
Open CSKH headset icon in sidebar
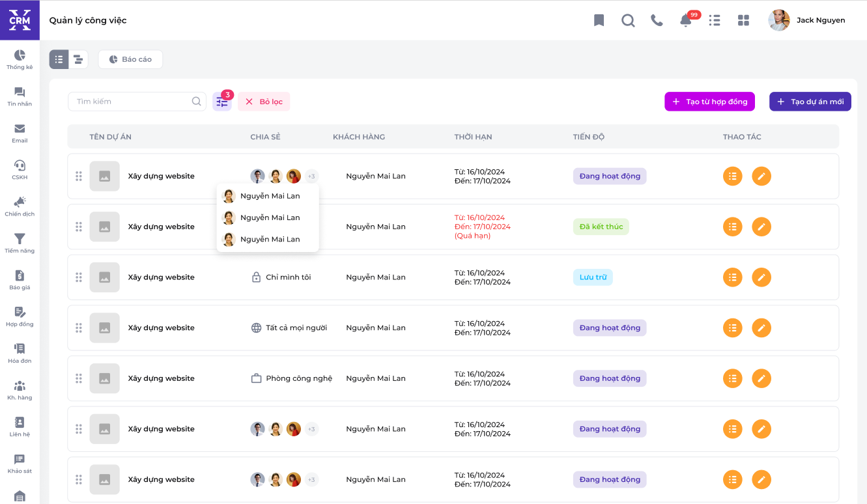pyautogui.click(x=20, y=169)
